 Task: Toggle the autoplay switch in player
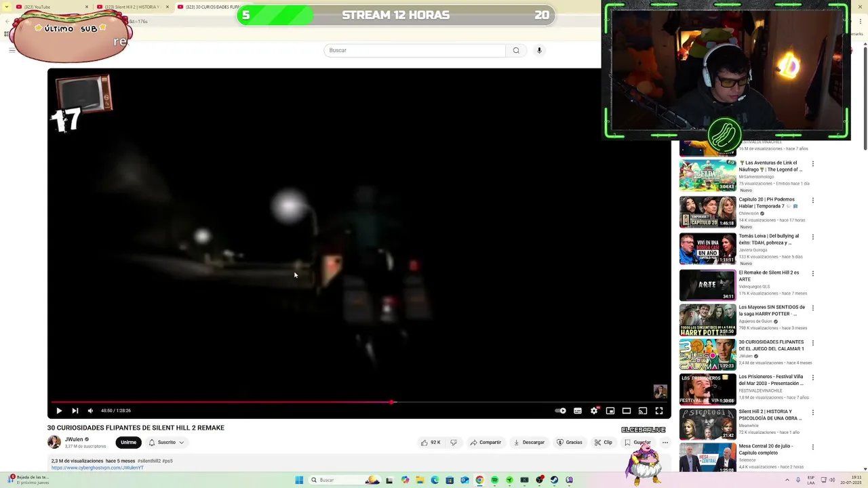560,411
